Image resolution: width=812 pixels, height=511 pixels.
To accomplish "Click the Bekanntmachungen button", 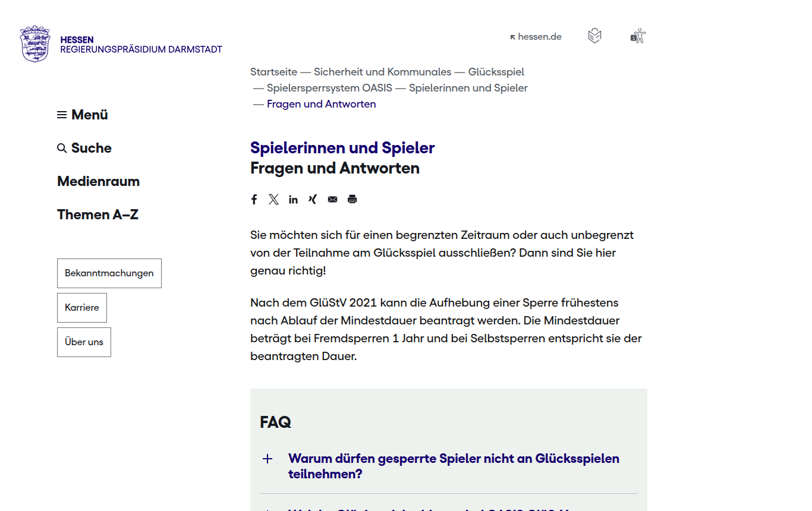I will coord(109,273).
